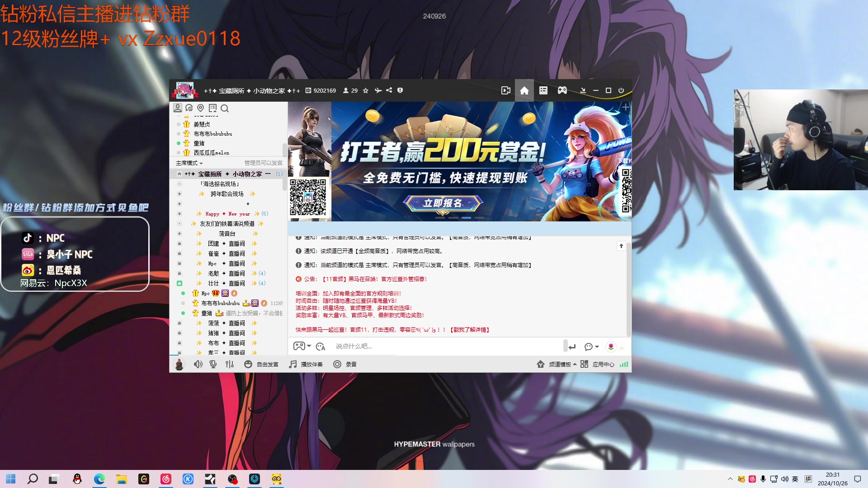Expand the 跨年歌会现场 channel
Screen dimensions: 868x488
179,194
